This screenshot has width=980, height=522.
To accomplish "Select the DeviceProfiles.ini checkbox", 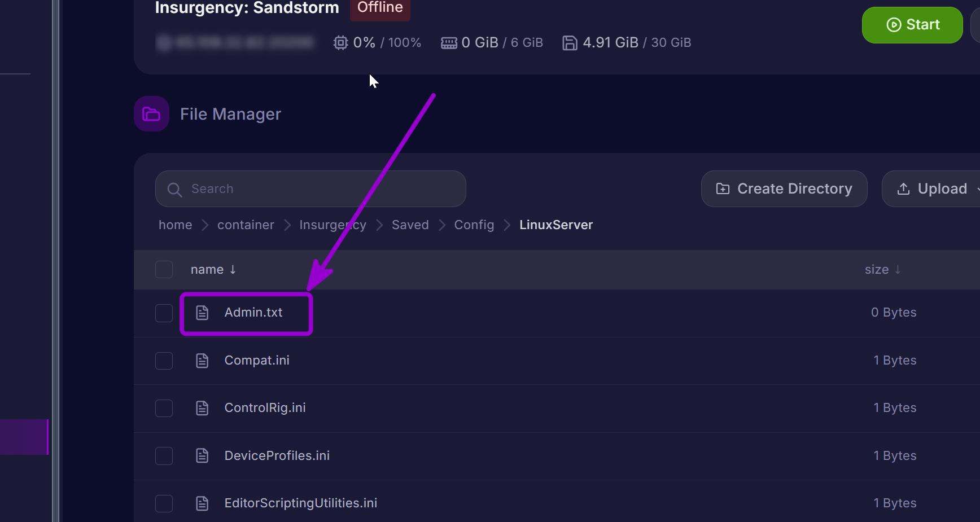I will pyautogui.click(x=164, y=456).
